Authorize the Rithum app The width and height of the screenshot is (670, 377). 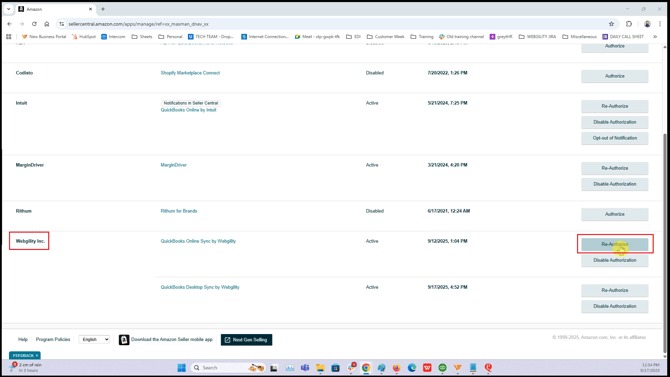pos(614,214)
